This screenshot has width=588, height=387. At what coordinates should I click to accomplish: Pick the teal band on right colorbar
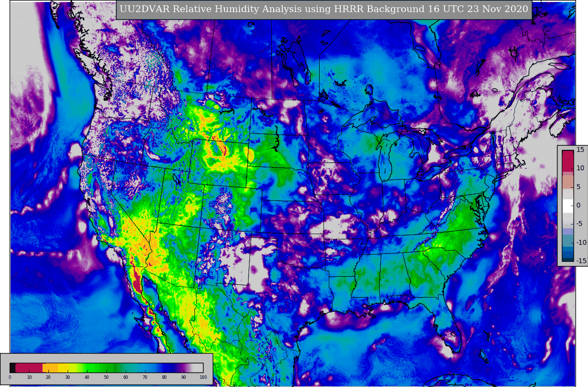tap(568, 240)
